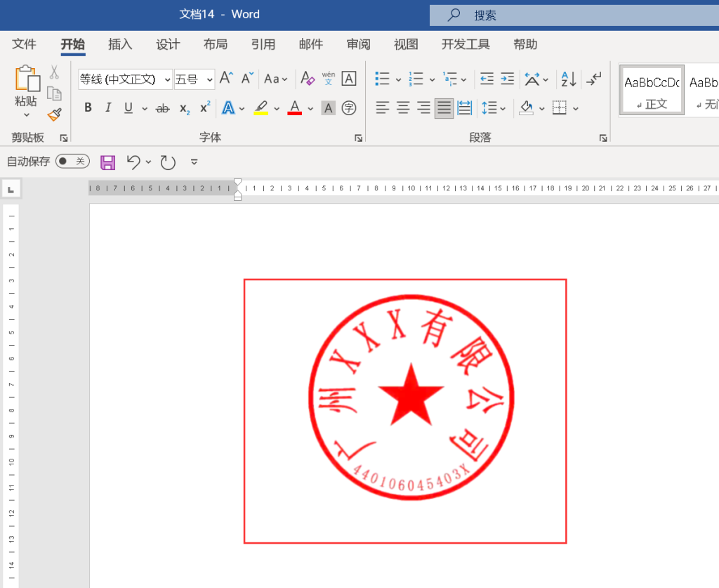Click the search magnifier icon

[454, 15]
